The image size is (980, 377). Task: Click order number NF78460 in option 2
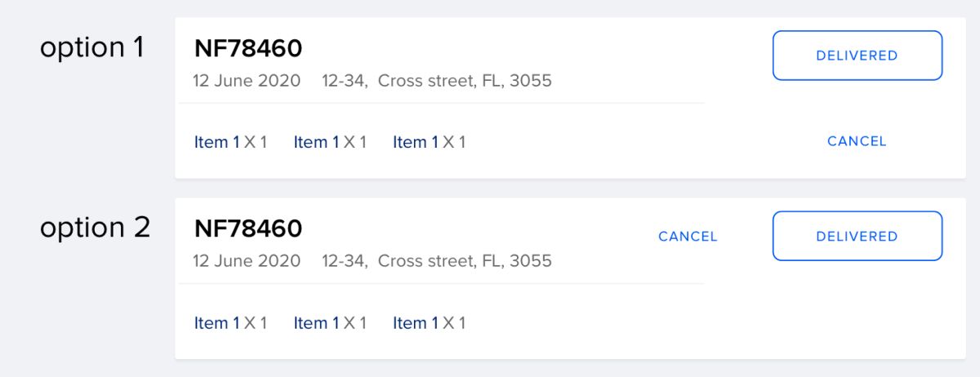(x=248, y=229)
